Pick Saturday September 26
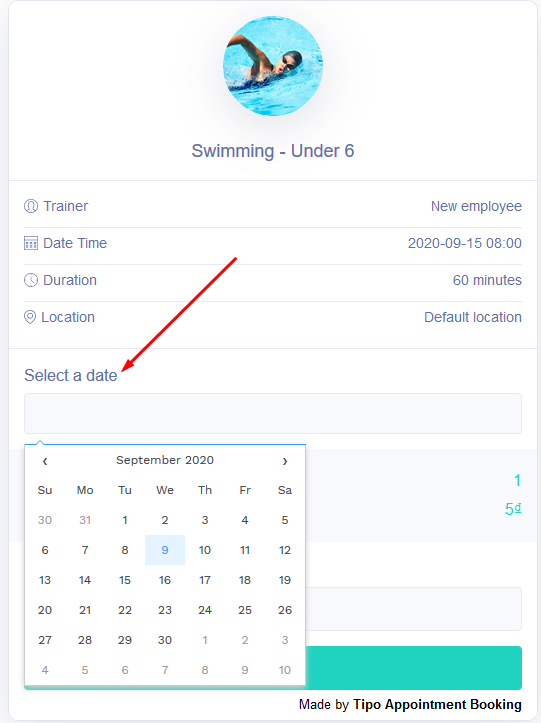 pos(285,610)
